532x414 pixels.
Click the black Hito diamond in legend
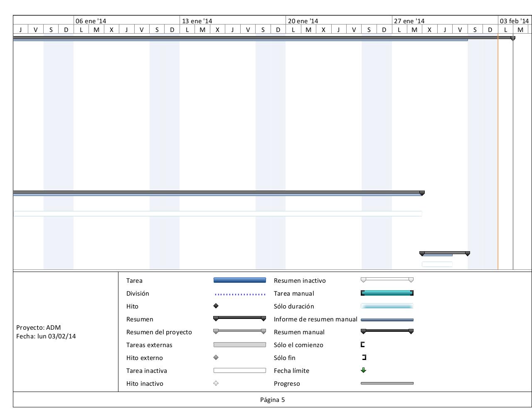[216, 306]
